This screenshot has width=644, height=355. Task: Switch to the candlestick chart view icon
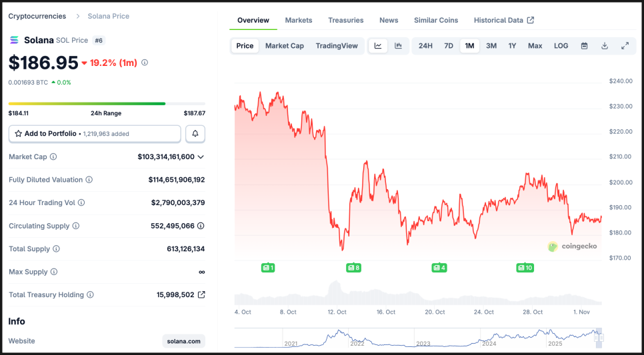click(x=398, y=46)
